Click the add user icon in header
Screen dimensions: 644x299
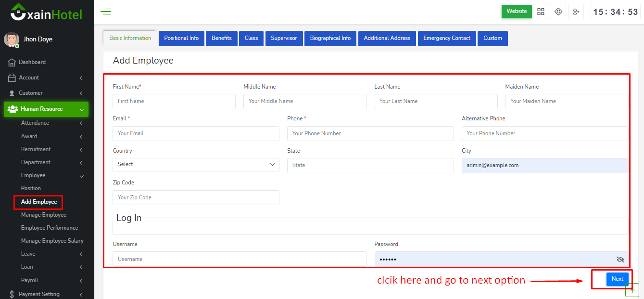click(576, 12)
